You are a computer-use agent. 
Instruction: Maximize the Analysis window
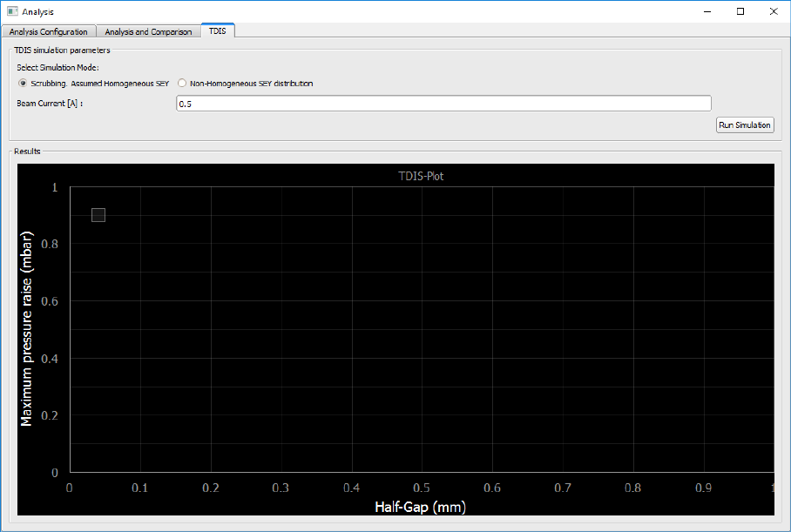(x=740, y=11)
